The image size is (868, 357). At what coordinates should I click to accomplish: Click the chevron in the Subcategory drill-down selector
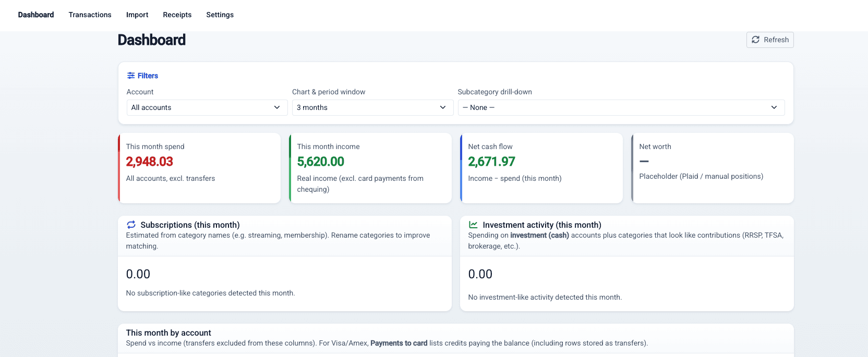pos(774,107)
